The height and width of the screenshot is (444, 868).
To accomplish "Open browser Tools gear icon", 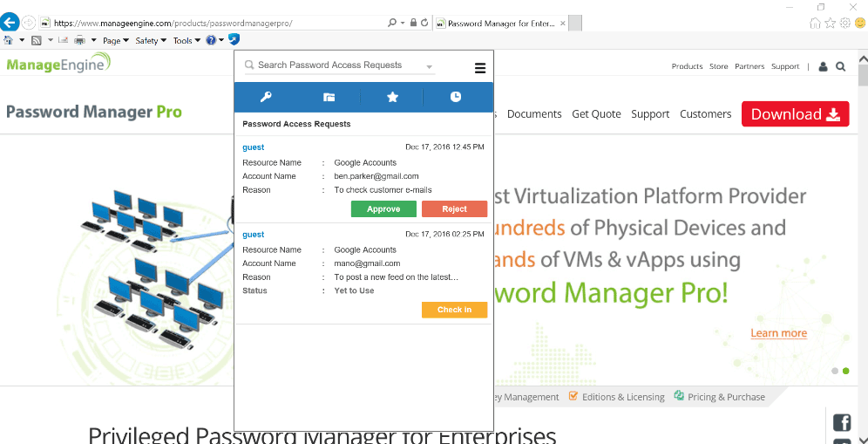I will coord(844,23).
